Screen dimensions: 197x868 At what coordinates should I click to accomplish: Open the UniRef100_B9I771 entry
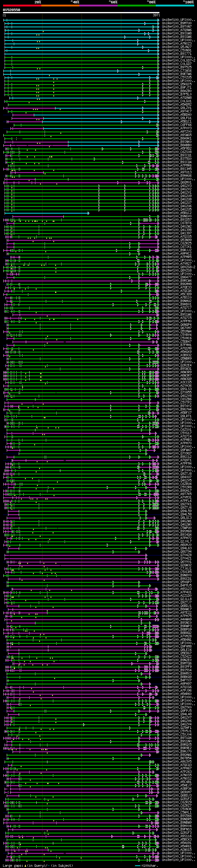pos(177,54)
